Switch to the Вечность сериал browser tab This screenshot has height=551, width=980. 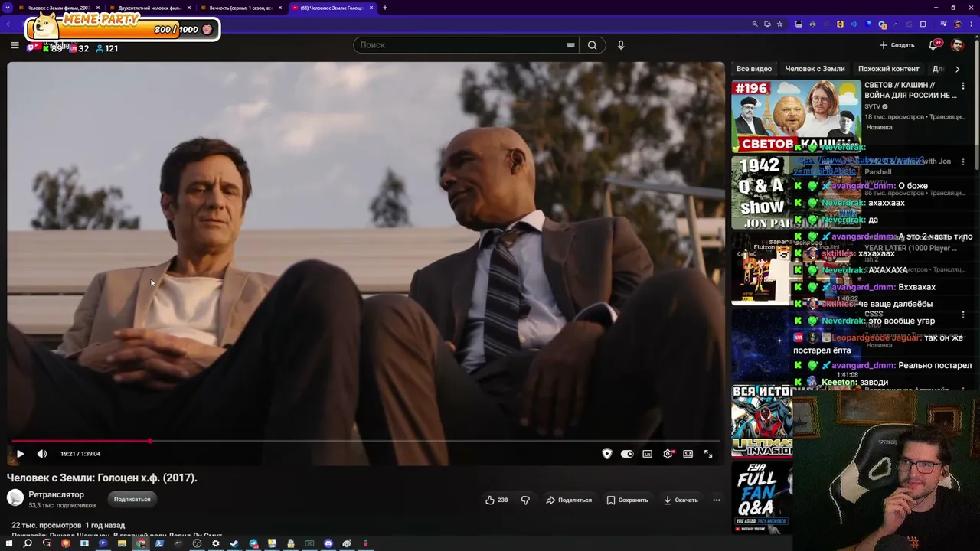coord(241,8)
